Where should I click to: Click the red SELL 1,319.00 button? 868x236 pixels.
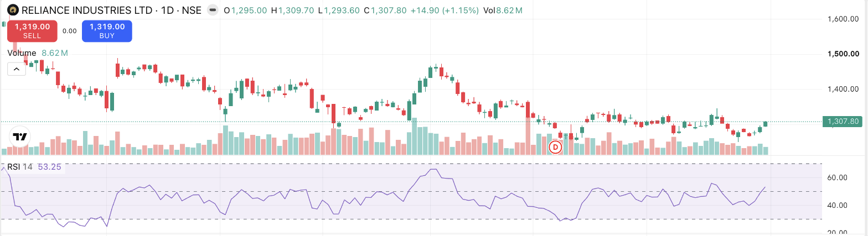tap(32, 31)
